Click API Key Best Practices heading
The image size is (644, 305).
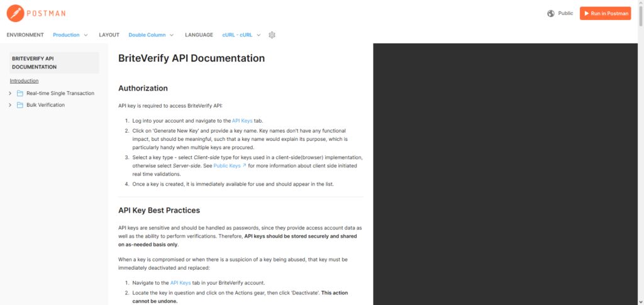click(x=159, y=211)
